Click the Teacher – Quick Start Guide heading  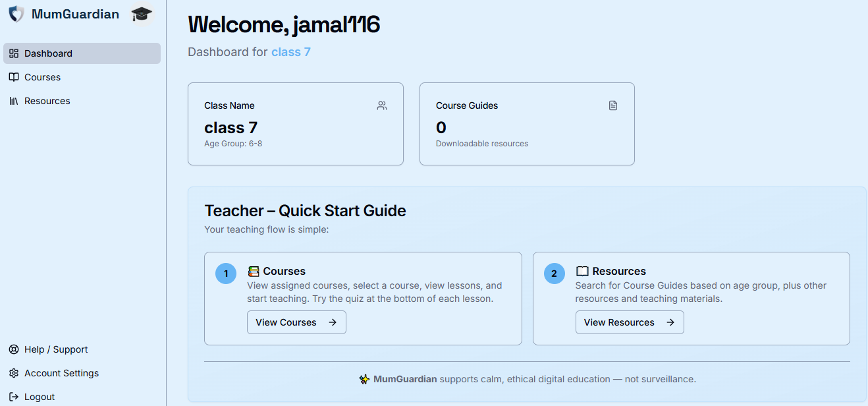point(305,211)
